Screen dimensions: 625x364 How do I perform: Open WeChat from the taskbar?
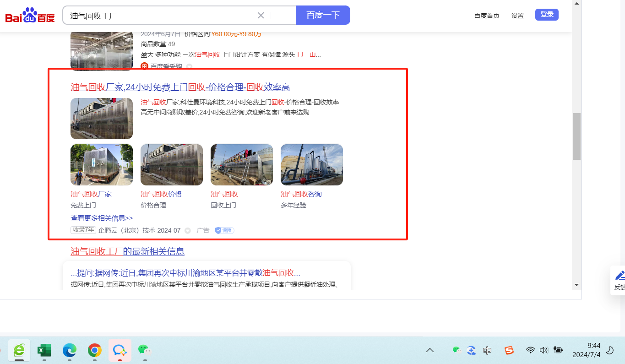145,350
